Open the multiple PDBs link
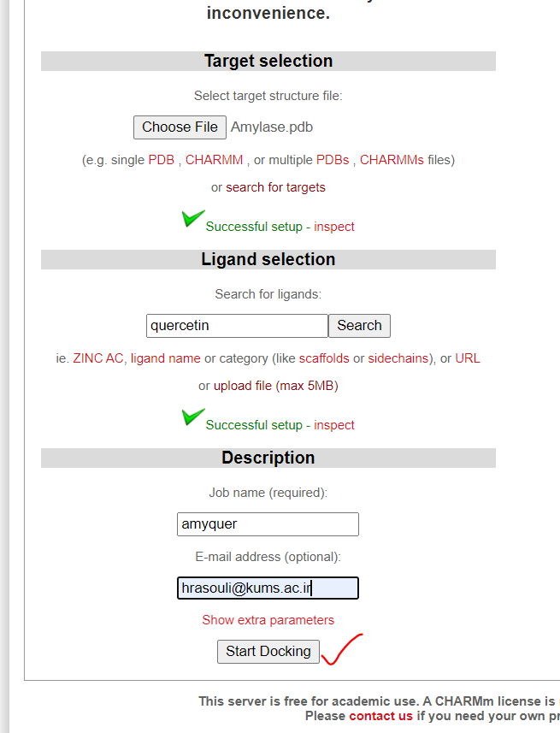Screen dimensions: 560x733 point(333,160)
